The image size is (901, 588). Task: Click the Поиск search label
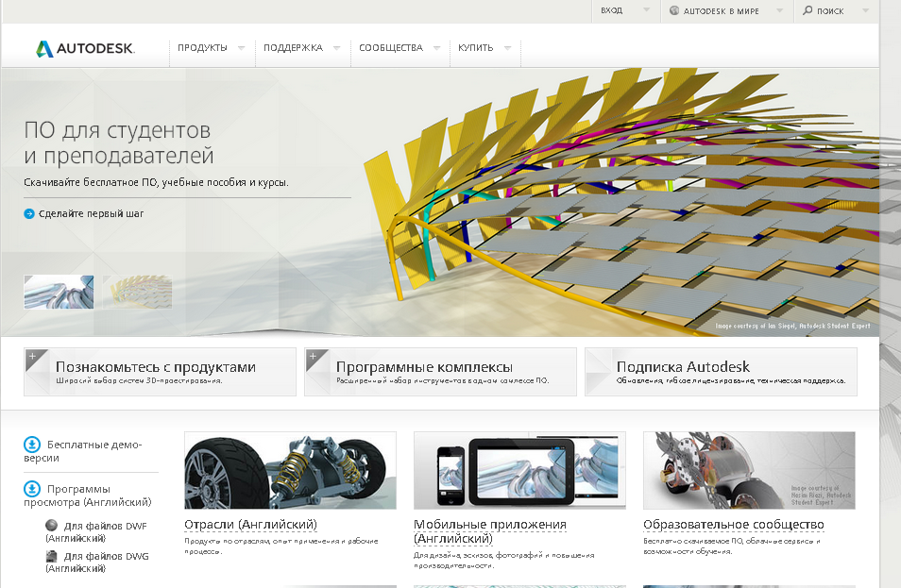tap(830, 11)
